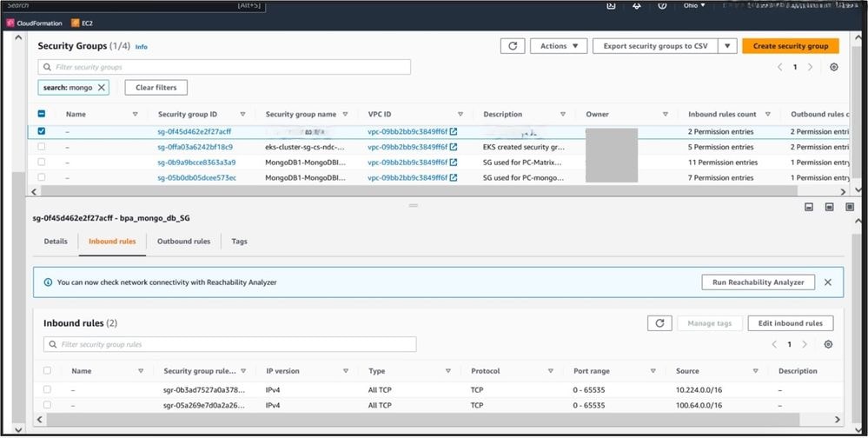Open the CloudFormation shortcut in favorites bar
Viewport: 868px width, 438px height.
coord(35,23)
